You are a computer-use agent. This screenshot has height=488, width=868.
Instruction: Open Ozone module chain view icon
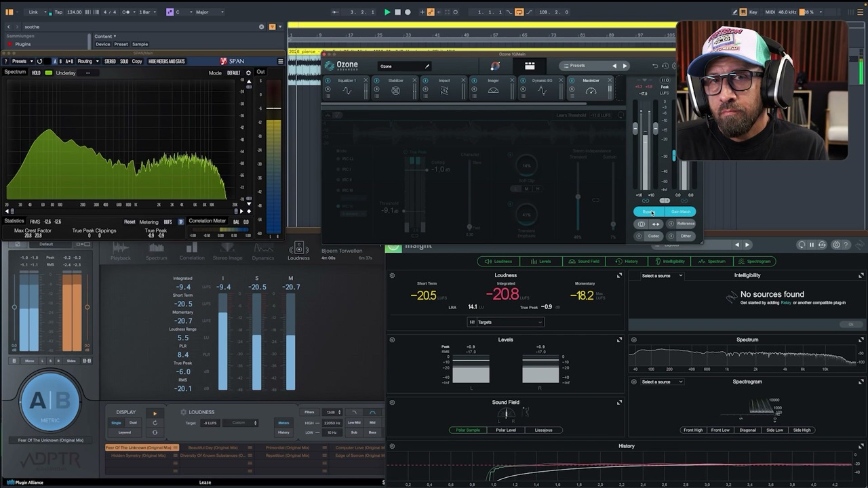530,66
